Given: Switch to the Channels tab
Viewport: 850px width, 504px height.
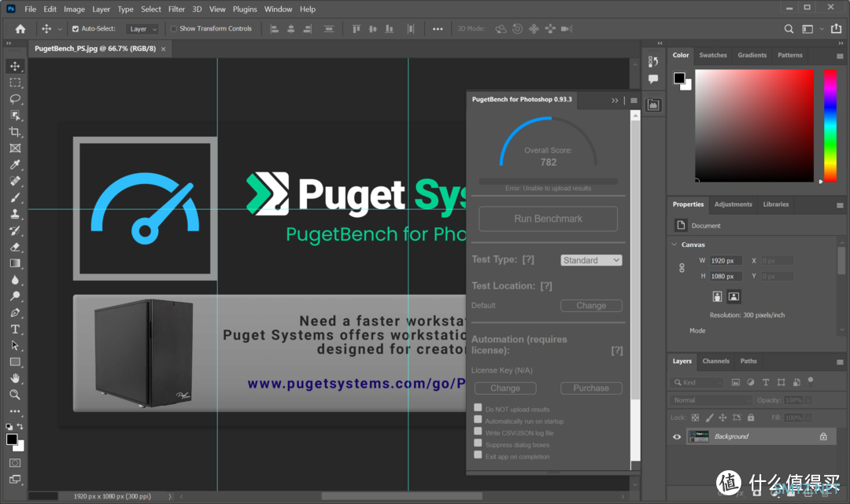Looking at the screenshot, I should click(x=715, y=361).
